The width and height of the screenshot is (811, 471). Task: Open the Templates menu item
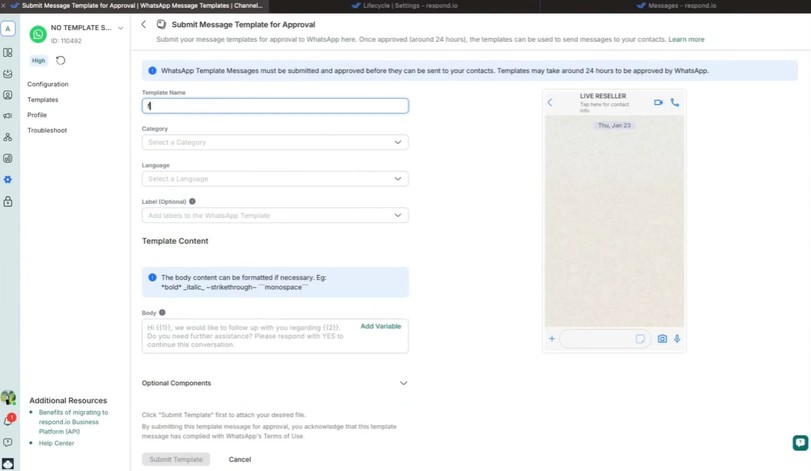coord(43,100)
